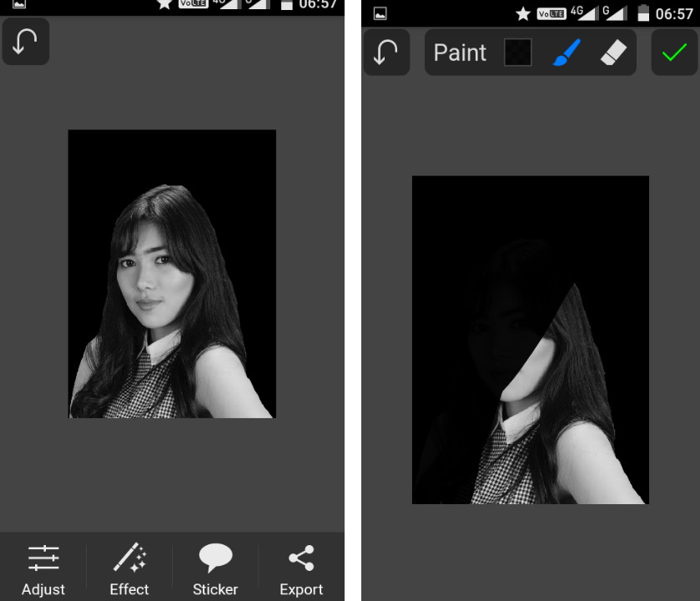The width and height of the screenshot is (700, 601).
Task: Confirm edits with the green checkmark
Action: [x=674, y=53]
